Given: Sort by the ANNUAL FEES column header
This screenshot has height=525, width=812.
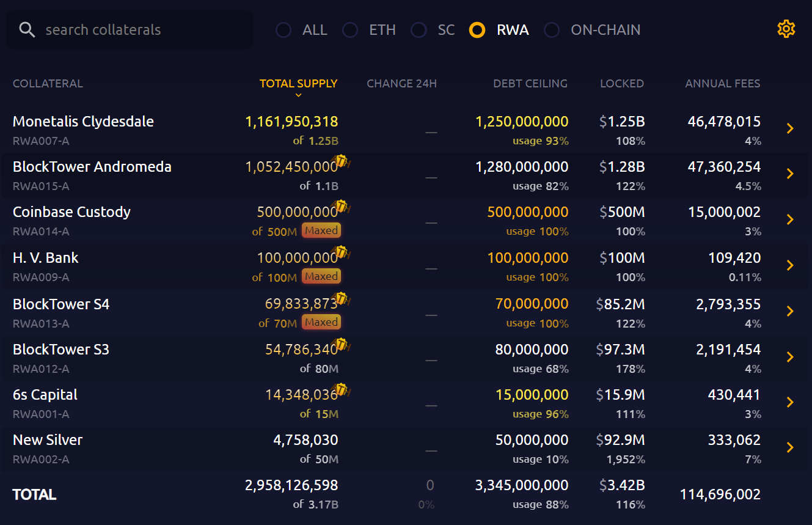Looking at the screenshot, I should tap(723, 84).
